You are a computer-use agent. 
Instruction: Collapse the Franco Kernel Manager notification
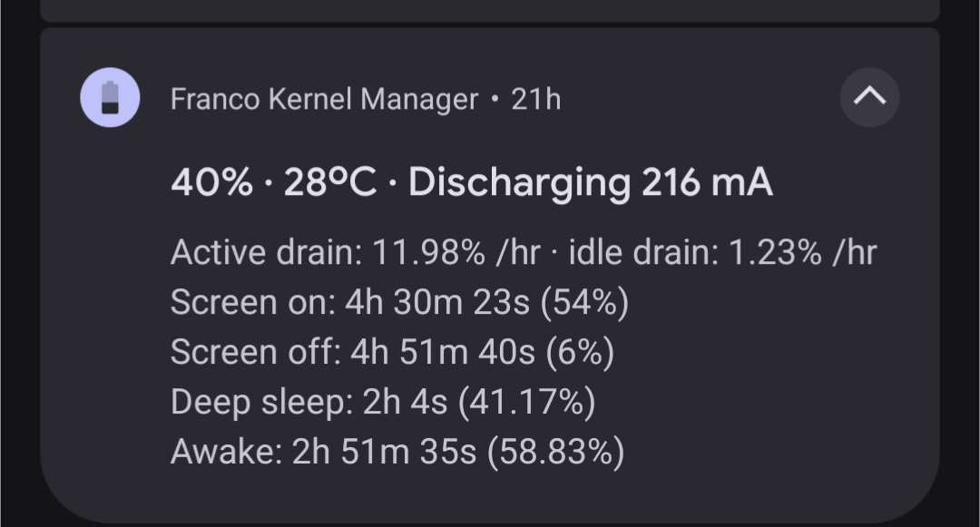869,97
